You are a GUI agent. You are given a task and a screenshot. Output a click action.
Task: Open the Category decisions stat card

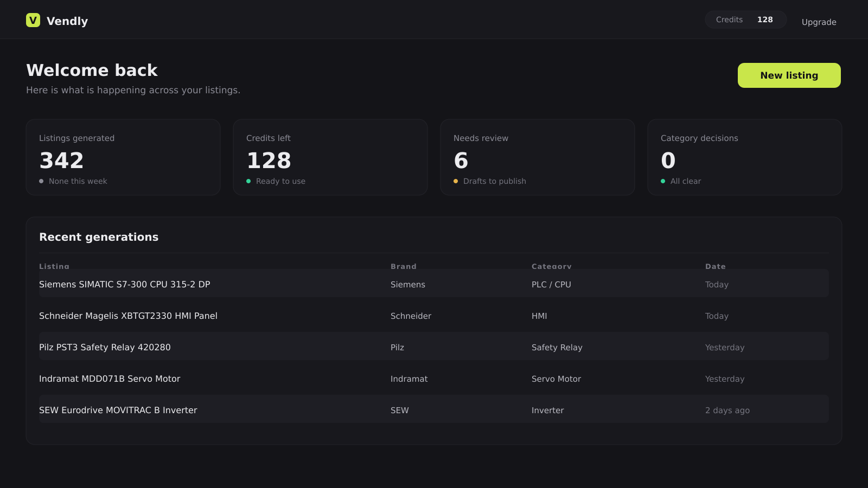pos(745,157)
